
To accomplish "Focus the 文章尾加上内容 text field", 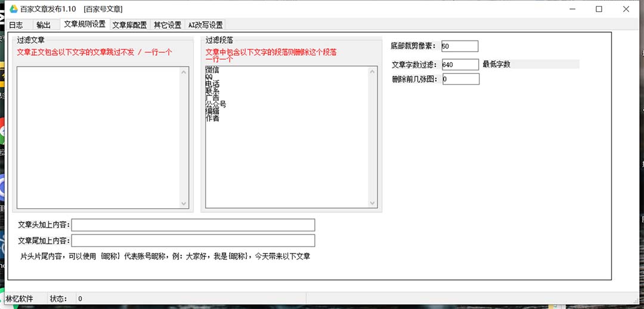I will click(193, 240).
